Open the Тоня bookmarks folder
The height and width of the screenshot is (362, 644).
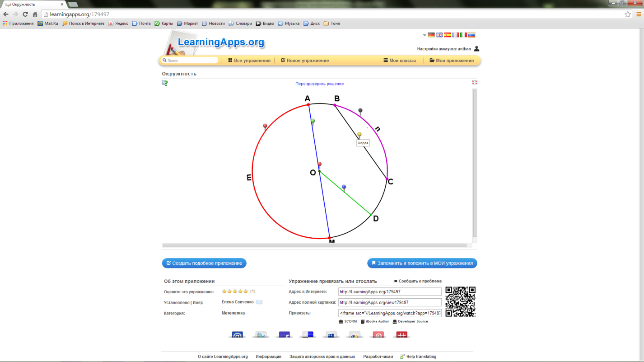[x=332, y=24]
